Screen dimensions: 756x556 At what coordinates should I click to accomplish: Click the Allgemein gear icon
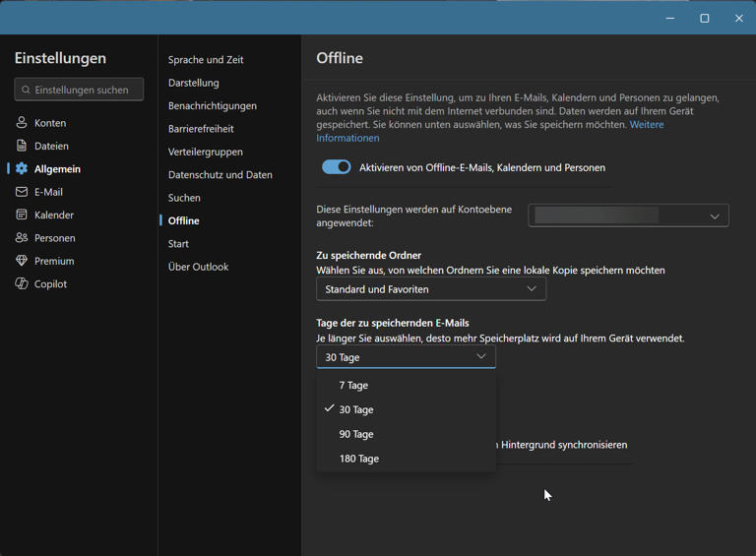click(x=22, y=168)
